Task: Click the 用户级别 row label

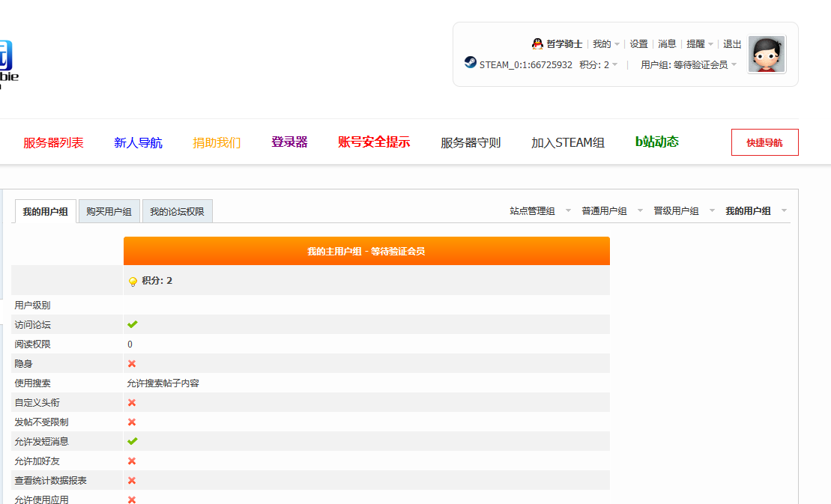Action: click(32, 306)
